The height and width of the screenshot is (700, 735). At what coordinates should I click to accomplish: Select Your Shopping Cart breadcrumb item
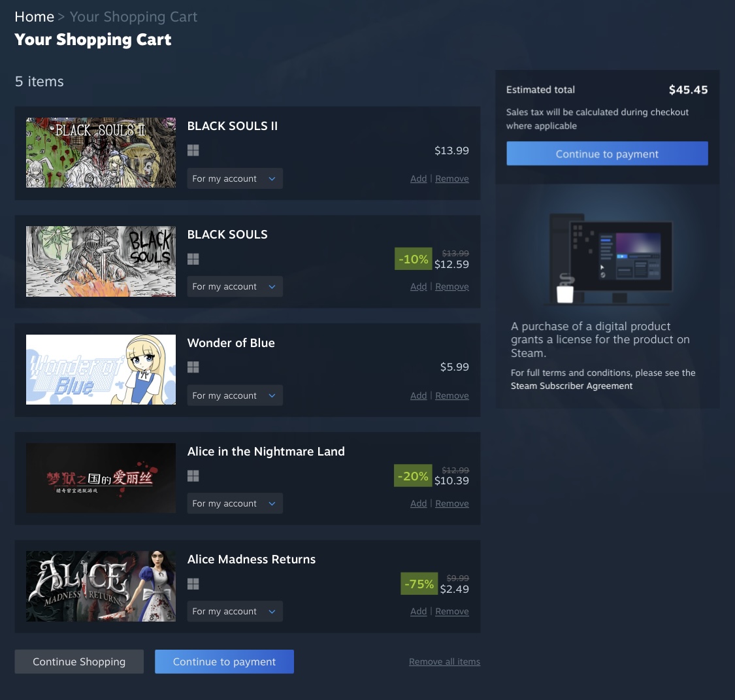click(133, 17)
